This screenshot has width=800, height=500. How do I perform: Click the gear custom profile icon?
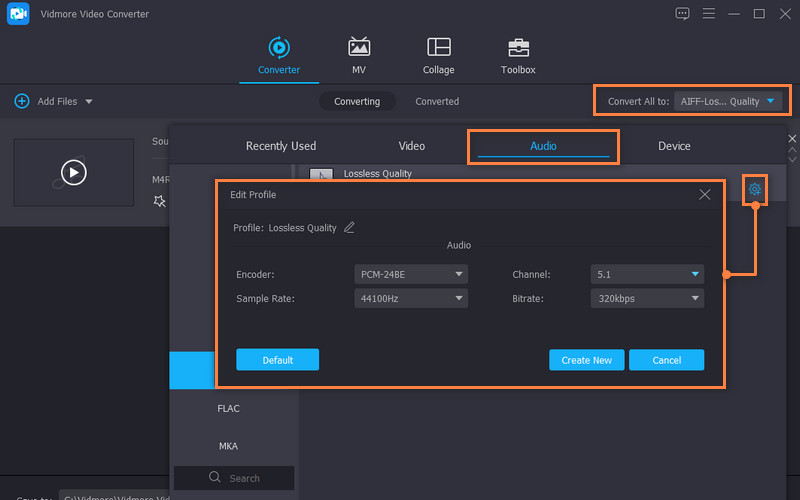point(755,189)
